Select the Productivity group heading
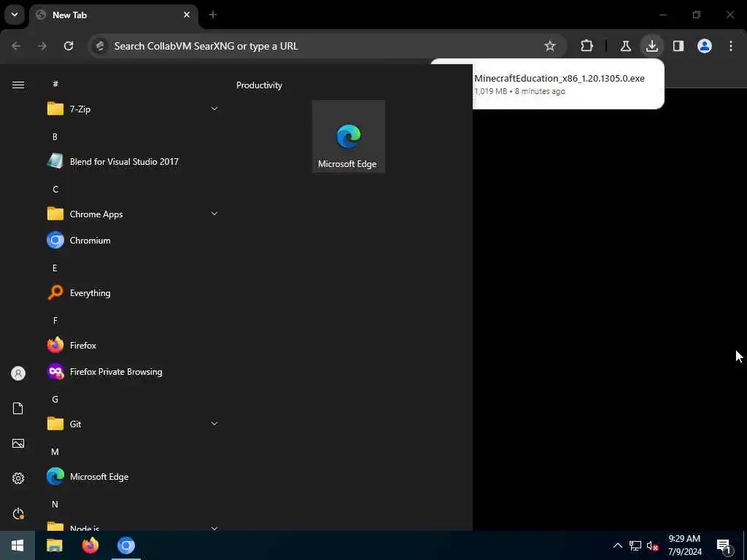 (259, 85)
